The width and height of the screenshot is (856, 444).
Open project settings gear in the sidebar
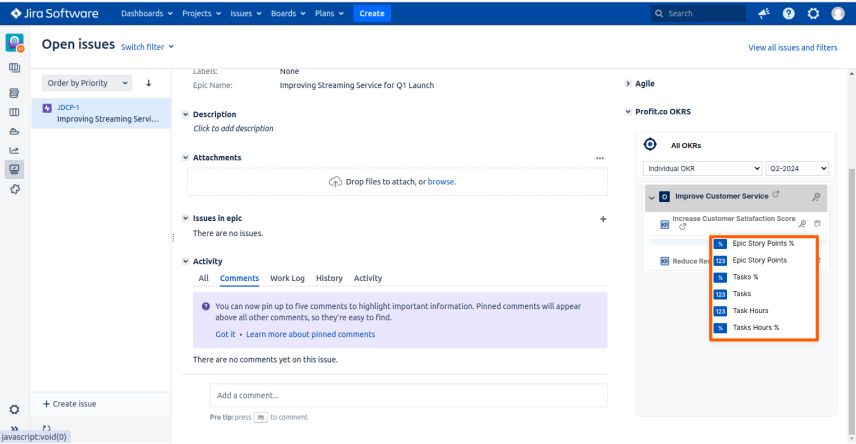pos(14,409)
